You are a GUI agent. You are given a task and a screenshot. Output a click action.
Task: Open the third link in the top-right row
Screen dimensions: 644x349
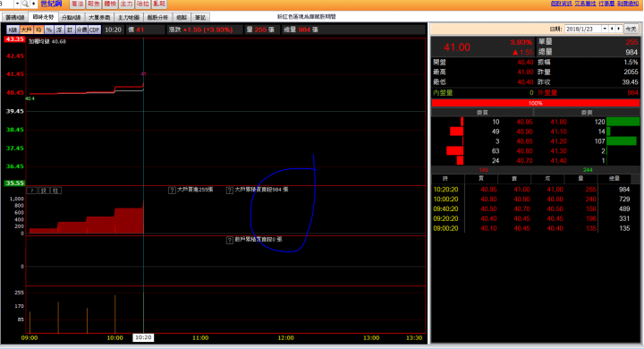pyautogui.click(x=606, y=4)
